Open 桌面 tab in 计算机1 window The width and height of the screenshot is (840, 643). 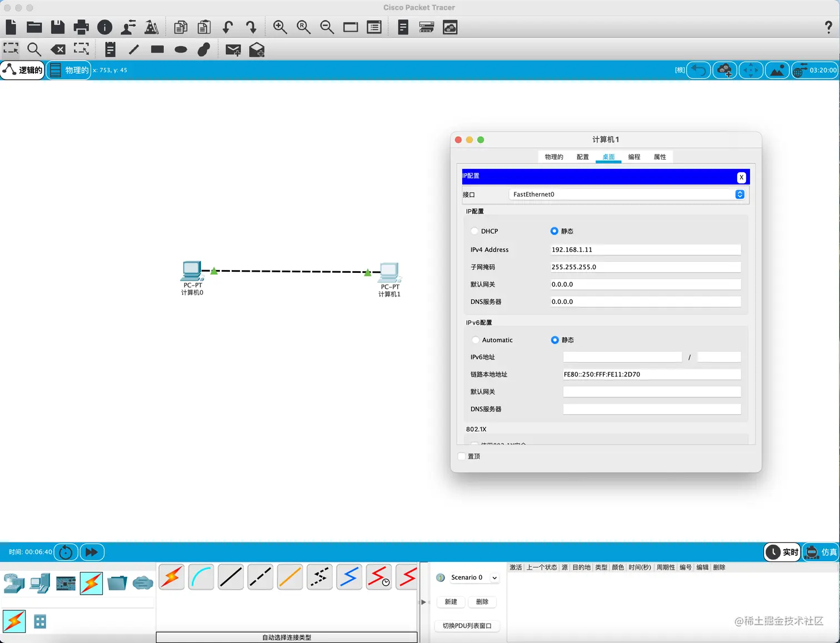coord(608,157)
